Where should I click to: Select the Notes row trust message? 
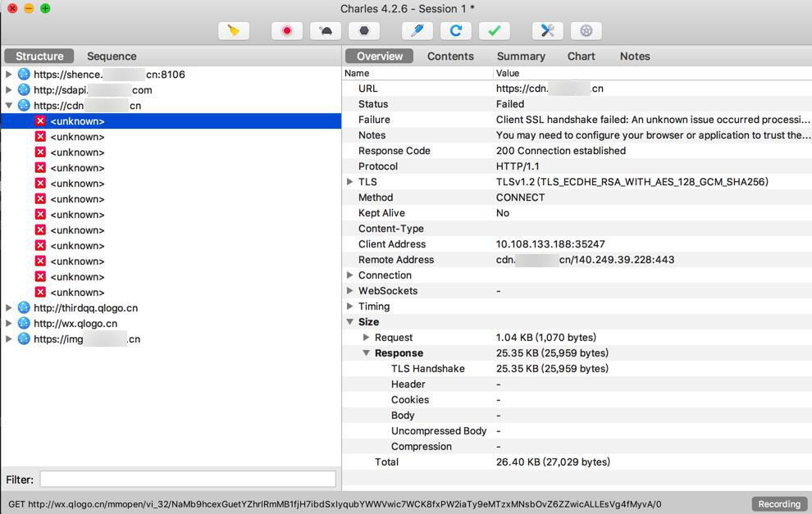653,135
